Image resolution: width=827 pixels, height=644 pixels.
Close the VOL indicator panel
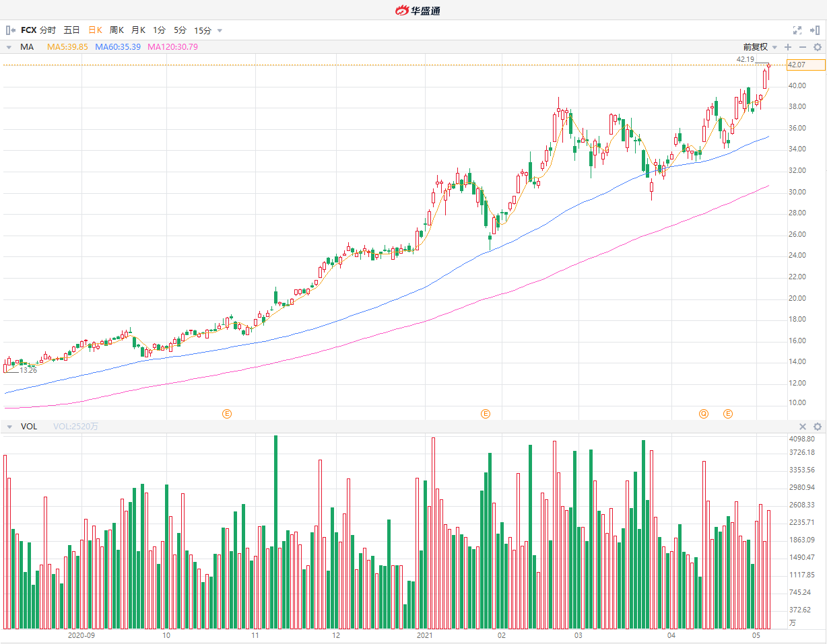(802, 427)
